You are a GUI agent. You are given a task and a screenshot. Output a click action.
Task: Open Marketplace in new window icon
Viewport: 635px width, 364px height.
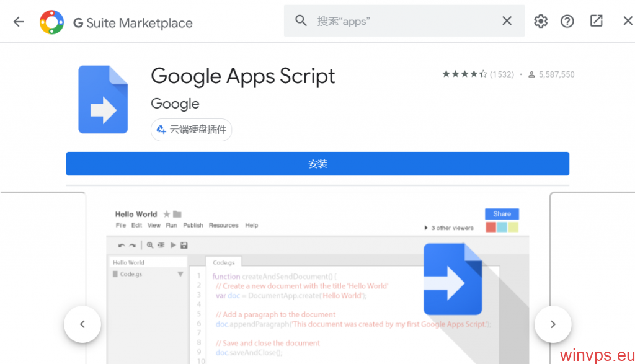(x=596, y=21)
